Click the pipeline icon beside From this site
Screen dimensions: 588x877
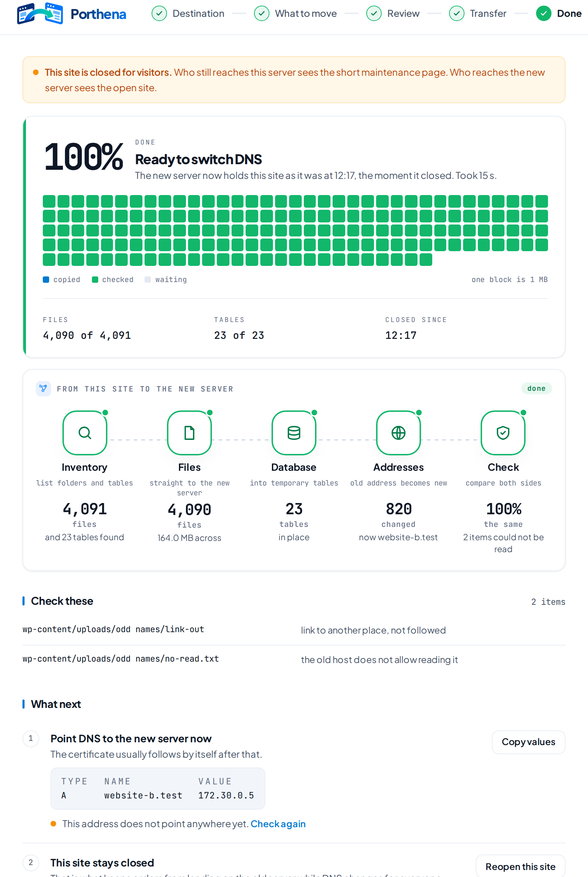(x=44, y=388)
